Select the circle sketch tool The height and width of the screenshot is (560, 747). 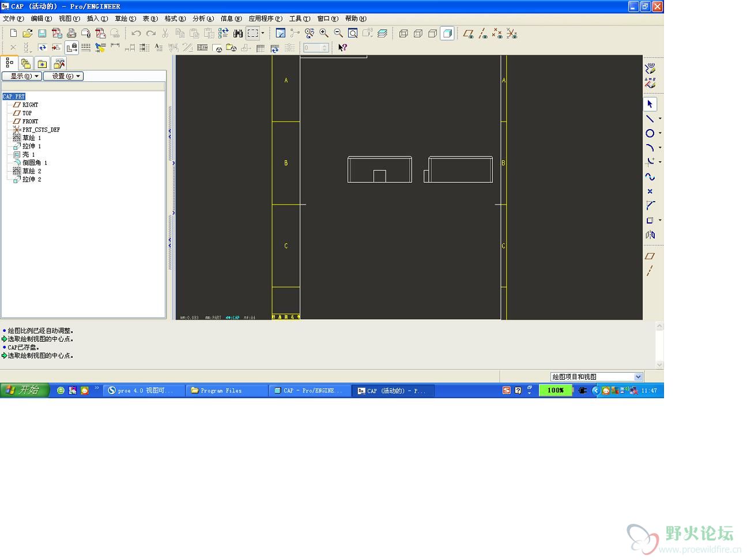(x=650, y=133)
